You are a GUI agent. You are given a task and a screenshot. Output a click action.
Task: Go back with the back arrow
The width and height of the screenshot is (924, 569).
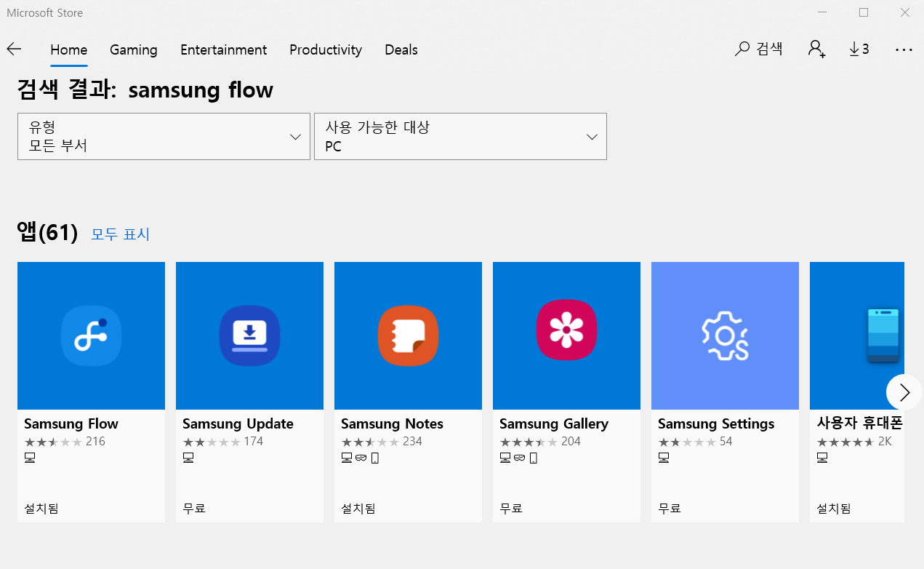[14, 49]
